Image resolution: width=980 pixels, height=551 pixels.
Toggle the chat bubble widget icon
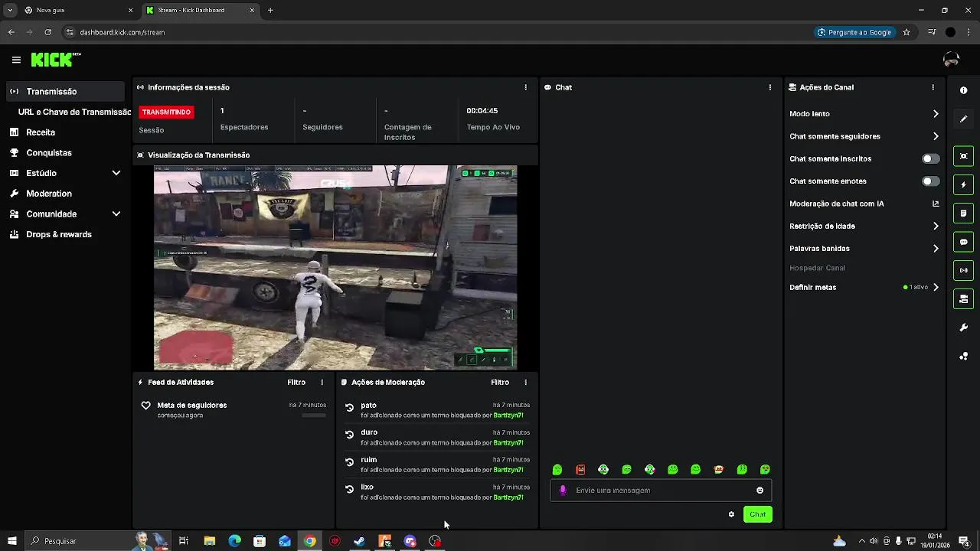(963, 242)
